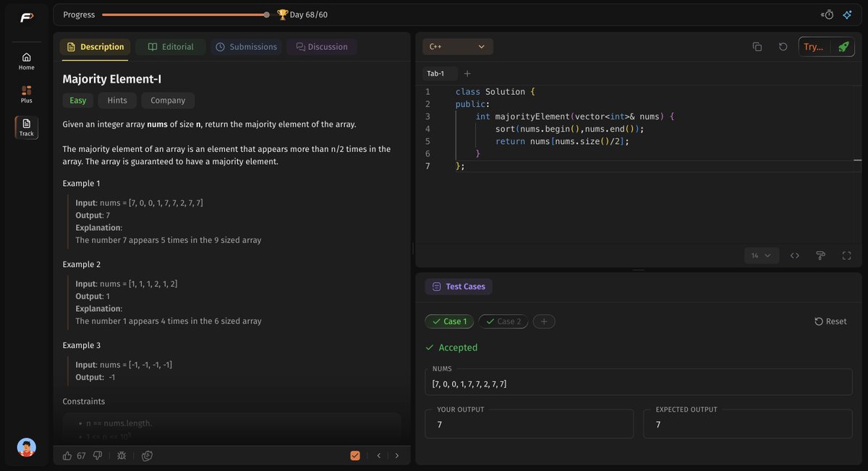868x471 pixels.
Task: Open the Plus section in sidebar
Action: 27,95
